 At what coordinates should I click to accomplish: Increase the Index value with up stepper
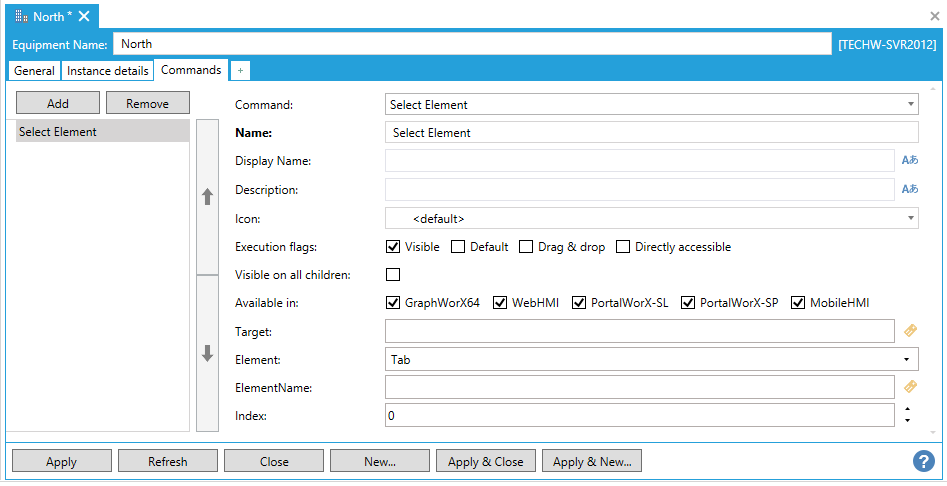click(907, 409)
